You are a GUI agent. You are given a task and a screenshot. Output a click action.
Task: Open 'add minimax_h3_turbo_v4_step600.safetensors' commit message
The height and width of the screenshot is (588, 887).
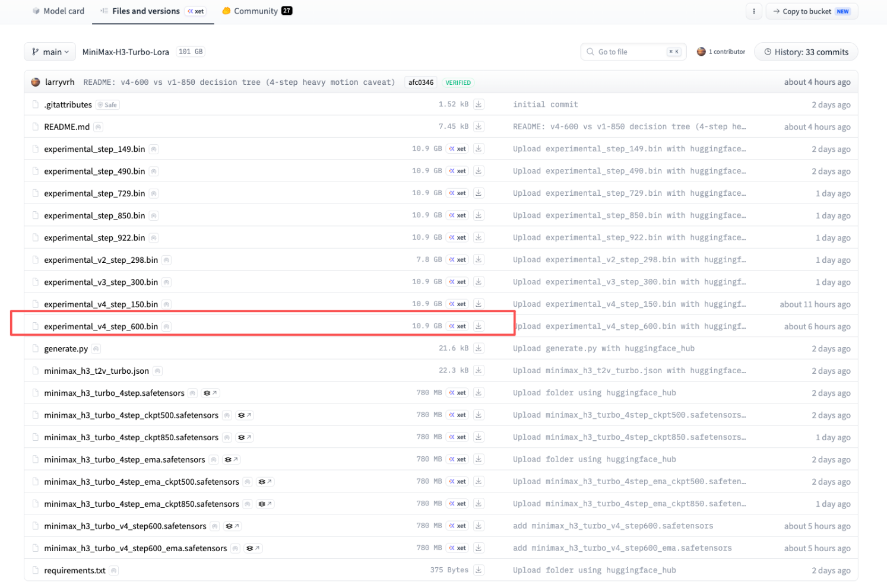click(613, 526)
